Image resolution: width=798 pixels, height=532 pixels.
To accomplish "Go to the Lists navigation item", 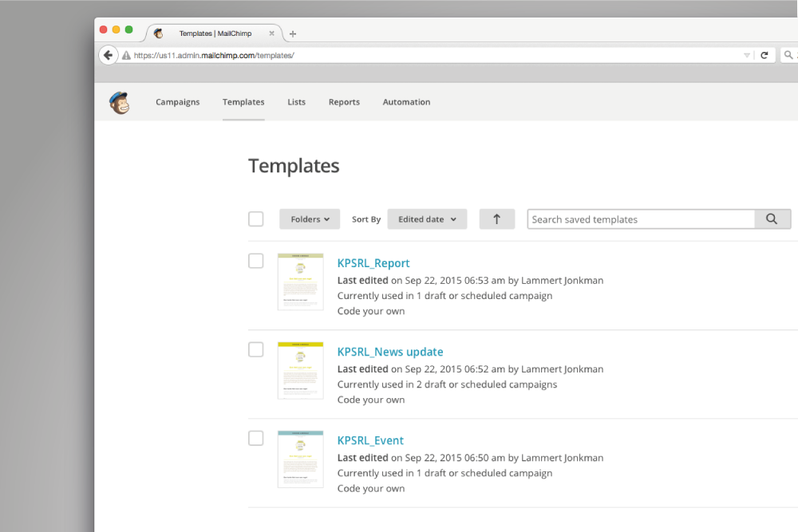I will pos(296,102).
